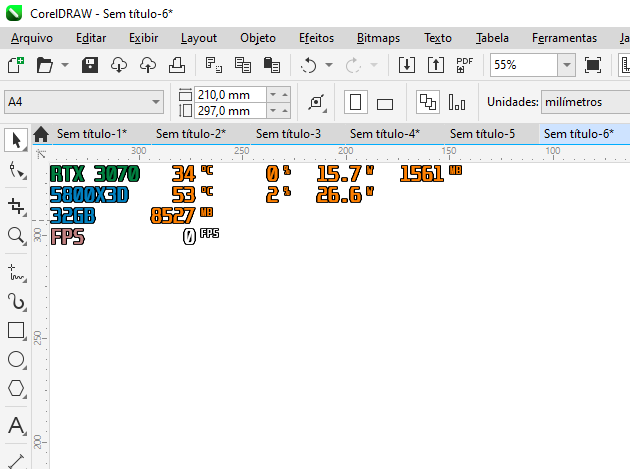Click the page width field 210,0 mm
630x469 pixels.
[230, 95]
